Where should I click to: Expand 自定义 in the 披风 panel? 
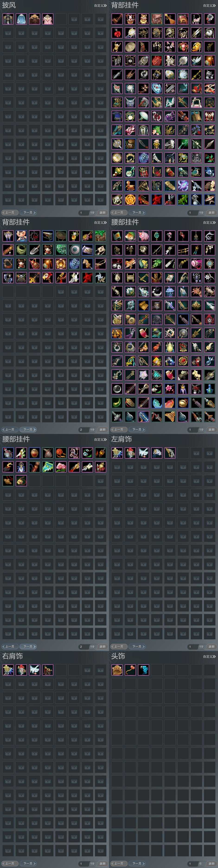point(100,5)
